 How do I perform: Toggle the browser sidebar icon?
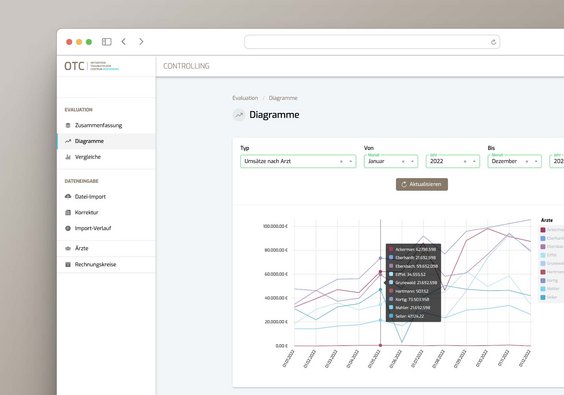coord(106,42)
